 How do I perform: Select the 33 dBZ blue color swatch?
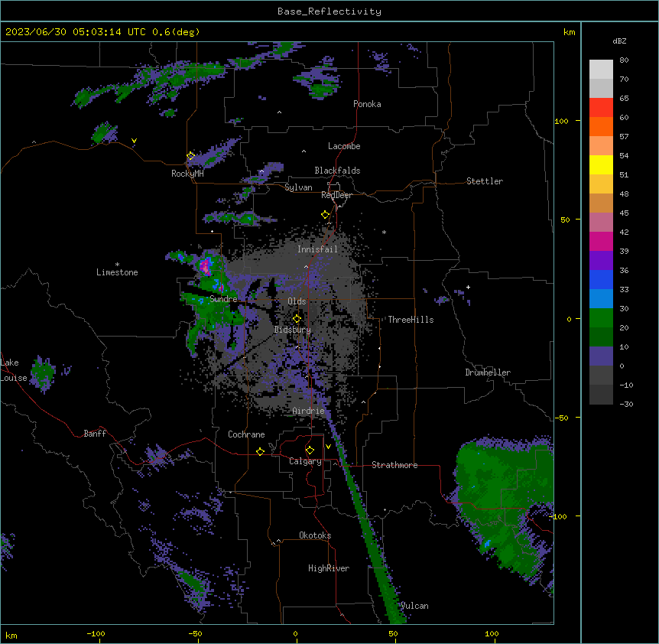601,298
